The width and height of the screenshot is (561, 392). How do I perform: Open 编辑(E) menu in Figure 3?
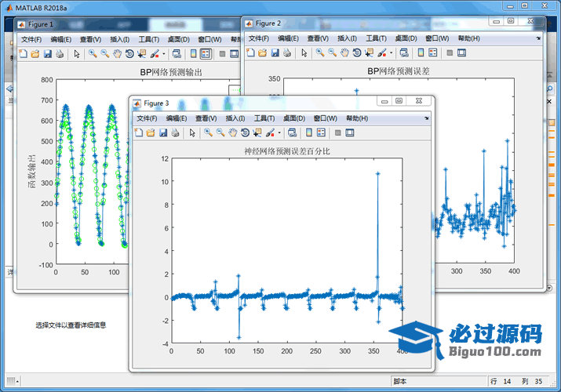pyautogui.click(x=177, y=118)
